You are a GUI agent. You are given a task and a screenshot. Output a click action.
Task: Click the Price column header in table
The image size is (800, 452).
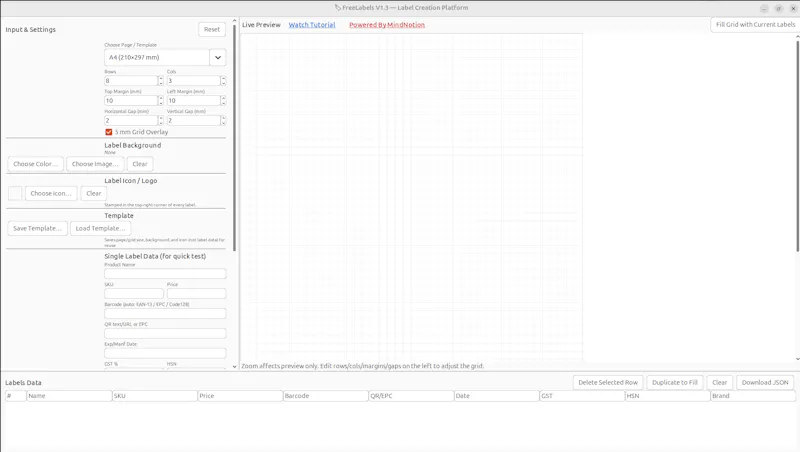[x=240, y=396]
